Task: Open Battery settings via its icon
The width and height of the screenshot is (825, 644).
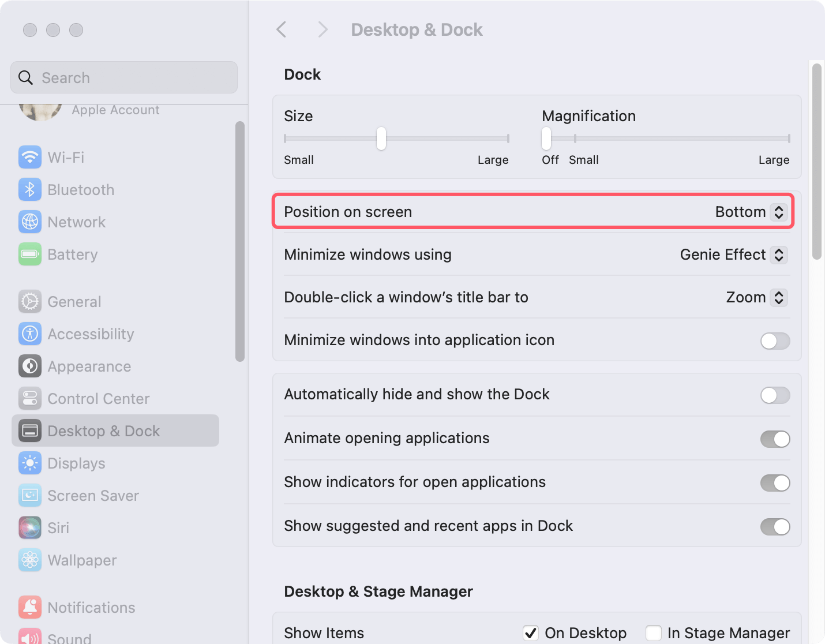Action: pos(29,254)
